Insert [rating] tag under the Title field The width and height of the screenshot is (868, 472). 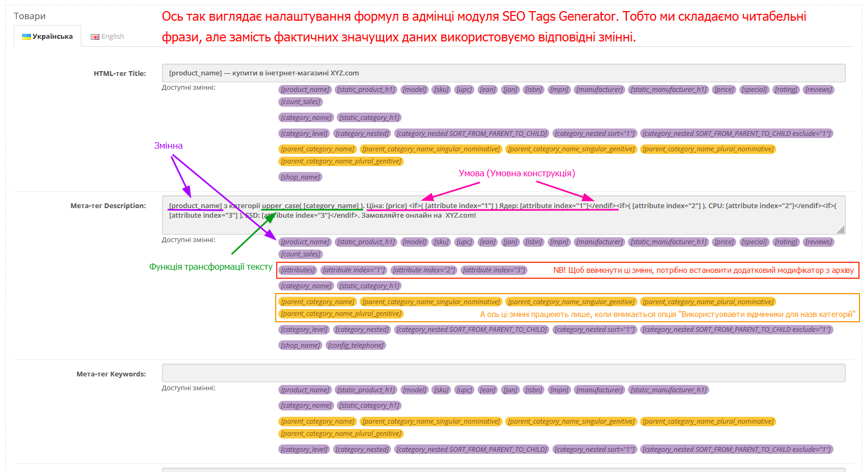786,90
